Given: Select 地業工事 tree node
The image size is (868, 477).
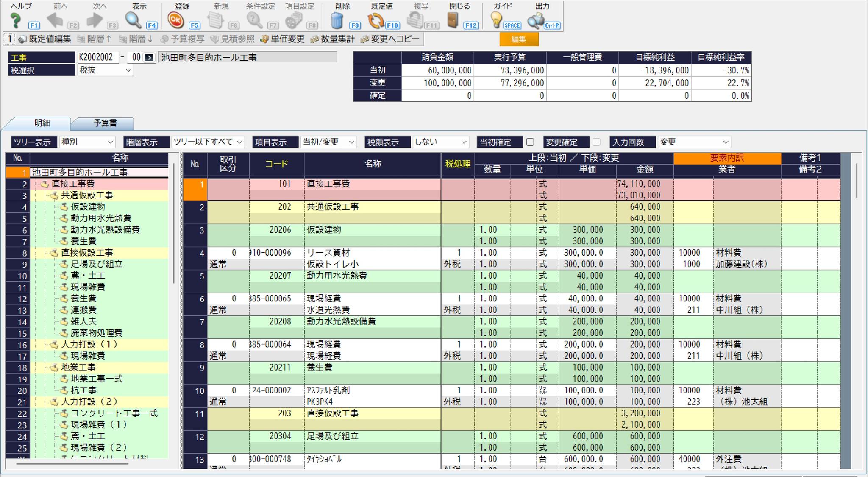Looking at the screenshot, I should click(78, 367).
